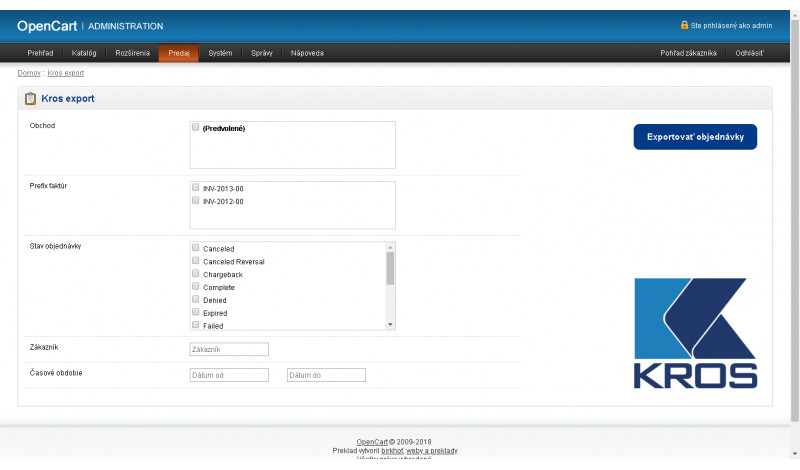Click the order status list scrollbar thumb

tap(390, 268)
